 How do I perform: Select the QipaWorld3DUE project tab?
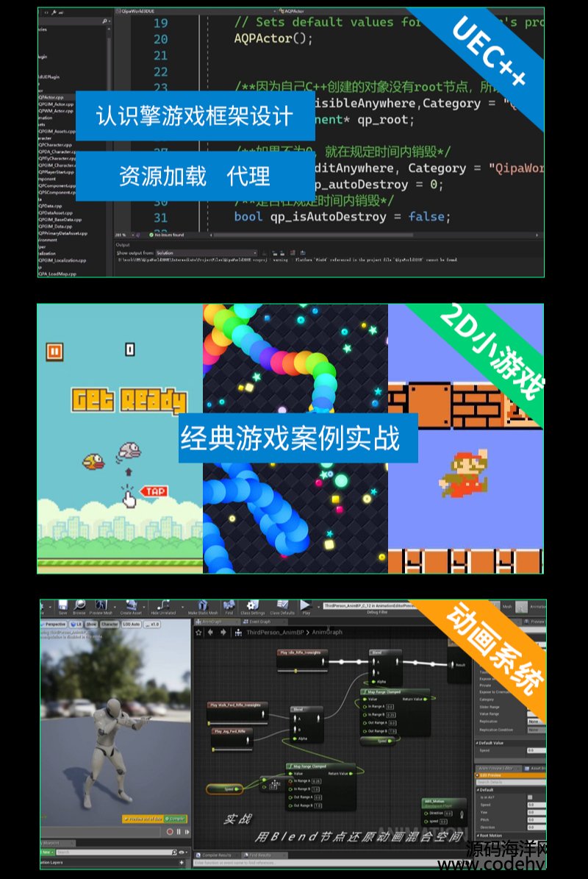(x=137, y=11)
